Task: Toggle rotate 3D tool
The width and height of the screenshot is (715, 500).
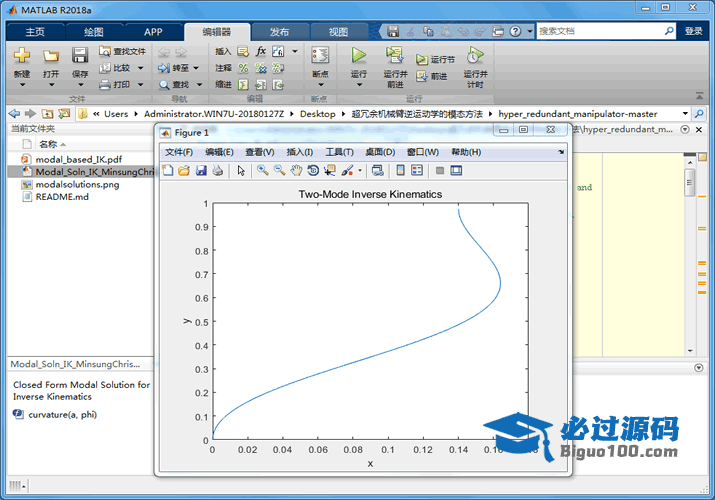Action: [x=313, y=170]
